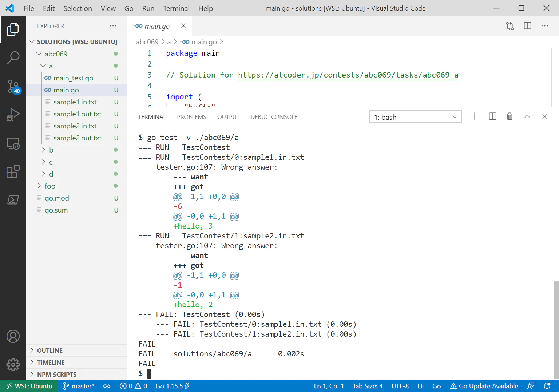Open Source Control view with 40 badge

[x=13, y=86]
